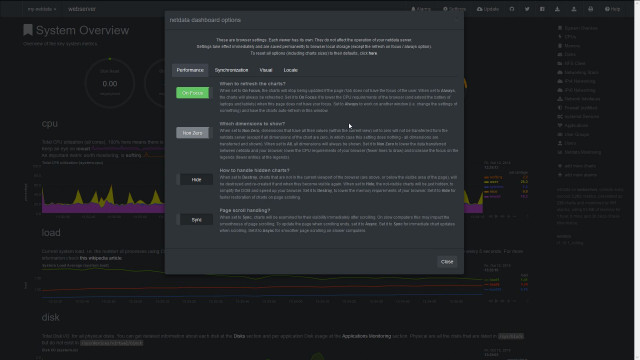Go to Network Interfaces in sidebar
The height and width of the screenshot is (360, 640).
579,99
